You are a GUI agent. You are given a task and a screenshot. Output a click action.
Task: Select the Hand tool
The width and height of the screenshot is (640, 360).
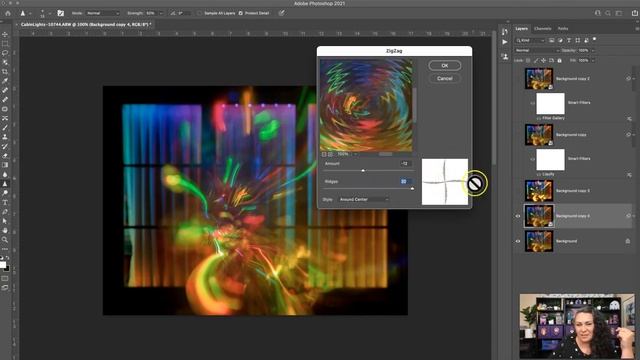5,230
